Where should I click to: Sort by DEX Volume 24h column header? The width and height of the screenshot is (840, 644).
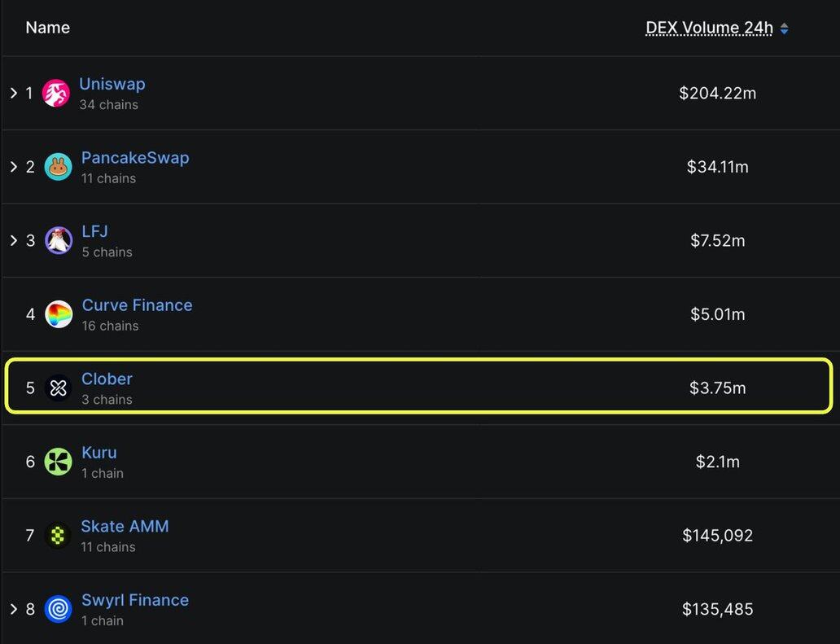coord(709,28)
